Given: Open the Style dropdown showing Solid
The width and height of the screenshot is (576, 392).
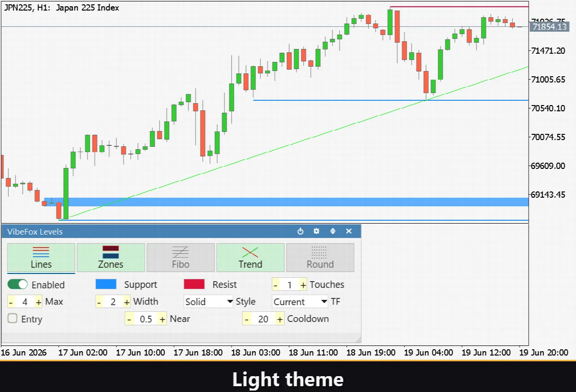Looking at the screenshot, I should click(x=209, y=302).
